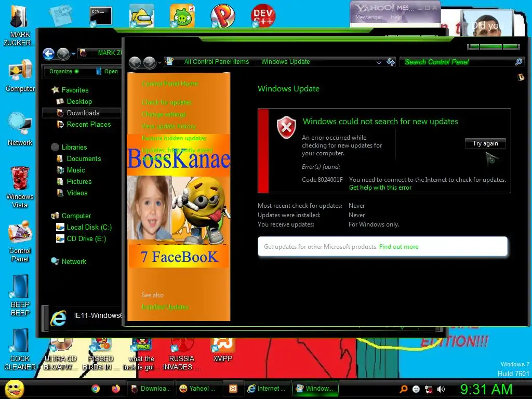Open address bar history dropdown arrow
This screenshot has height=399, width=532.
[379, 62]
